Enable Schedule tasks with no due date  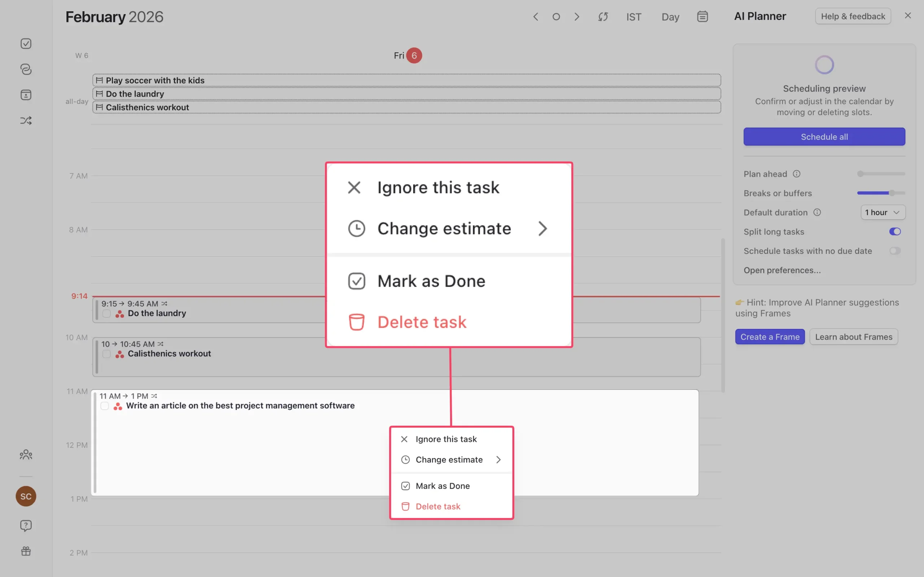pyautogui.click(x=895, y=251)
